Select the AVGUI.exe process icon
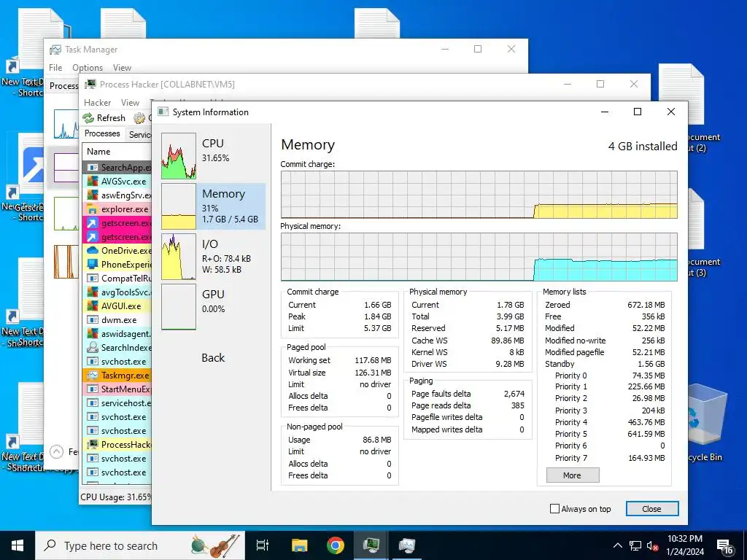The height and width of the screenshot is (560, 747). click(93, 306)
